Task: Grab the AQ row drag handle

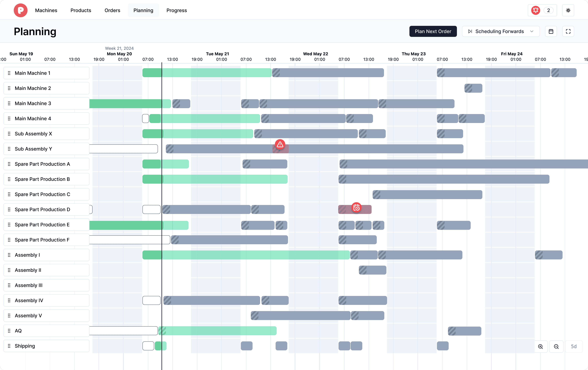Action: pos(9,331)
